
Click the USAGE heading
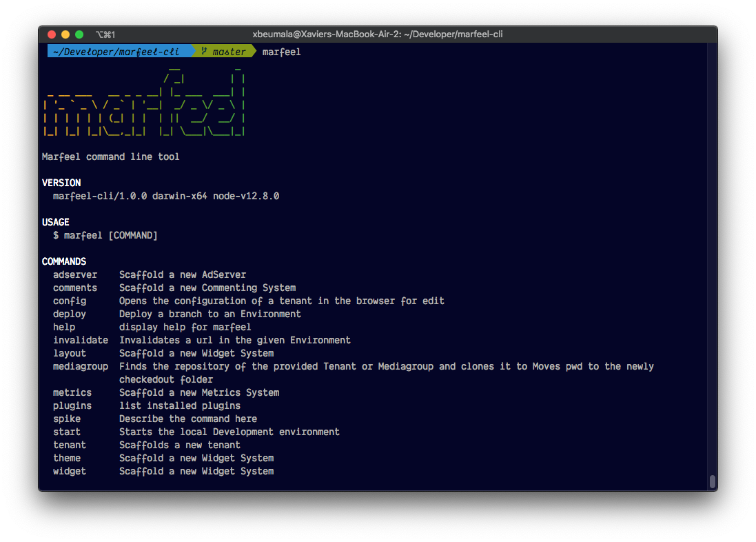55,222
